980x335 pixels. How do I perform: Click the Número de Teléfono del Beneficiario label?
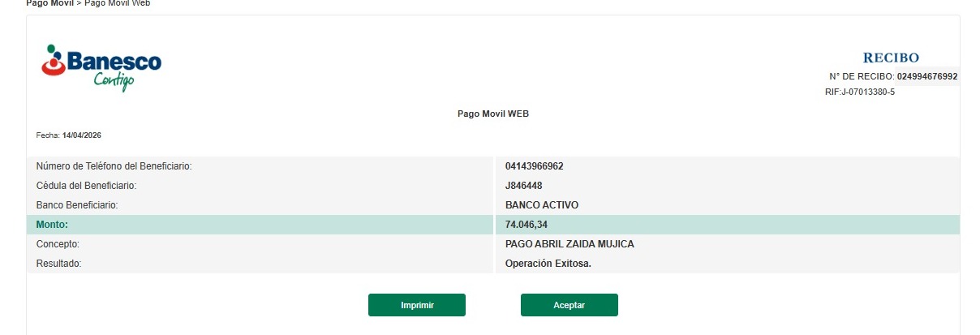point(114,166)
